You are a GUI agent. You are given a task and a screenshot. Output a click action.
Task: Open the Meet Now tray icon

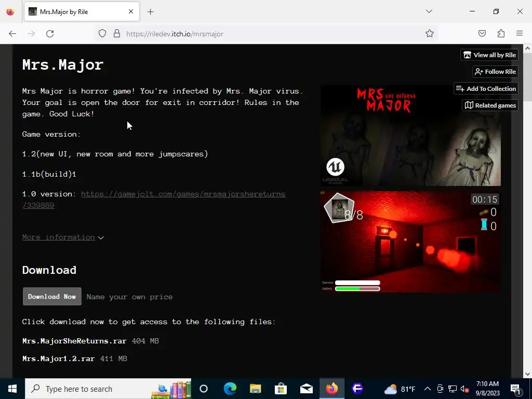tap(440, 389)
